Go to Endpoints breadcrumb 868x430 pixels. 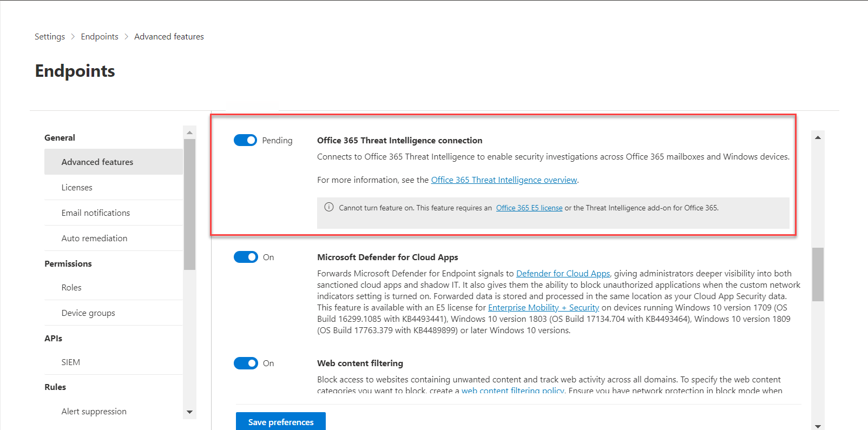(x=100, y=37)
